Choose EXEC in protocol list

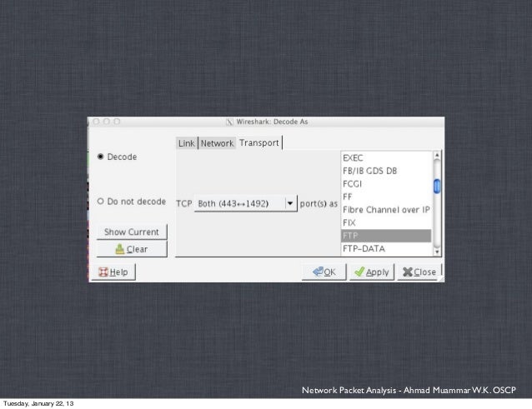386,158
